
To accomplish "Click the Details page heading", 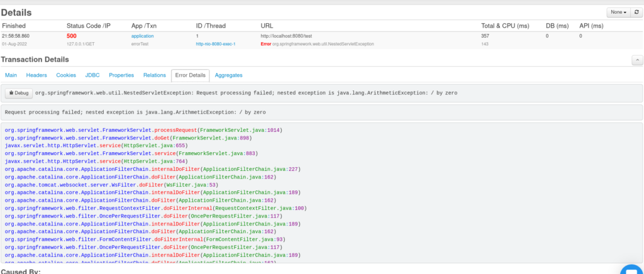I will (x=16, y=13).
